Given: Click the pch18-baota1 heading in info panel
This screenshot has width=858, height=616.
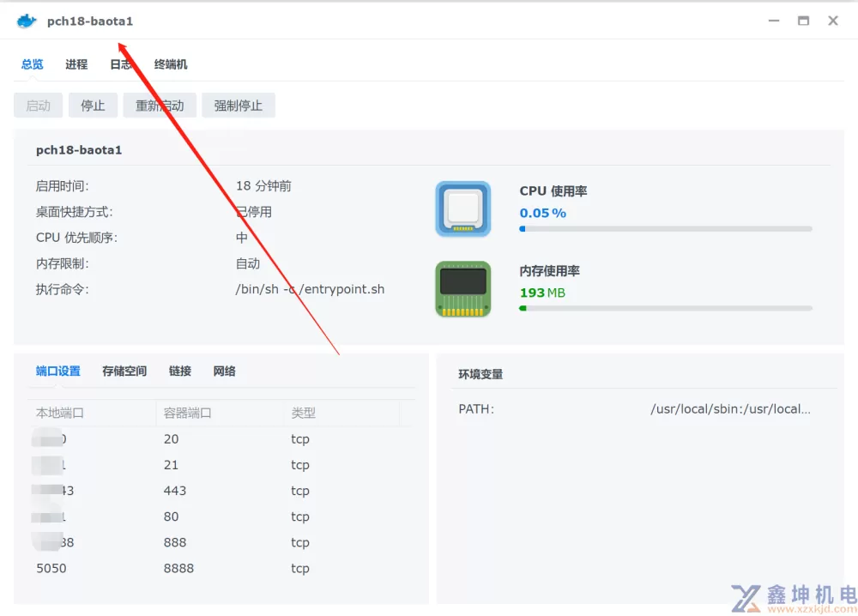Looking at the screenshot, I should coord(79,150).
